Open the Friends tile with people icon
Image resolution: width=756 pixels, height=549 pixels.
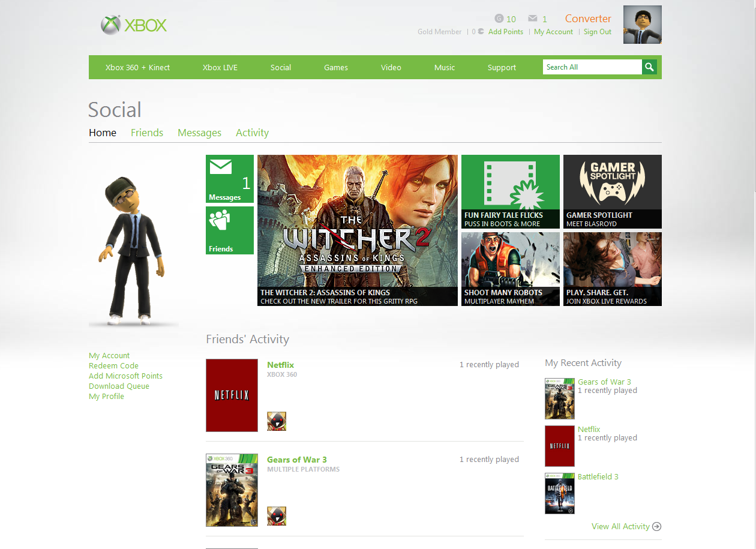[230, 230]
